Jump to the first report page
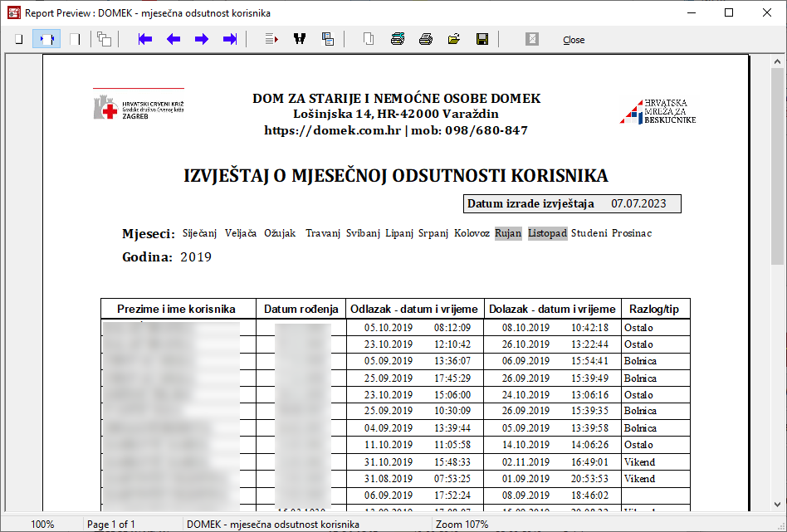This screenshot has height=532, width=787. coord(145,39)
